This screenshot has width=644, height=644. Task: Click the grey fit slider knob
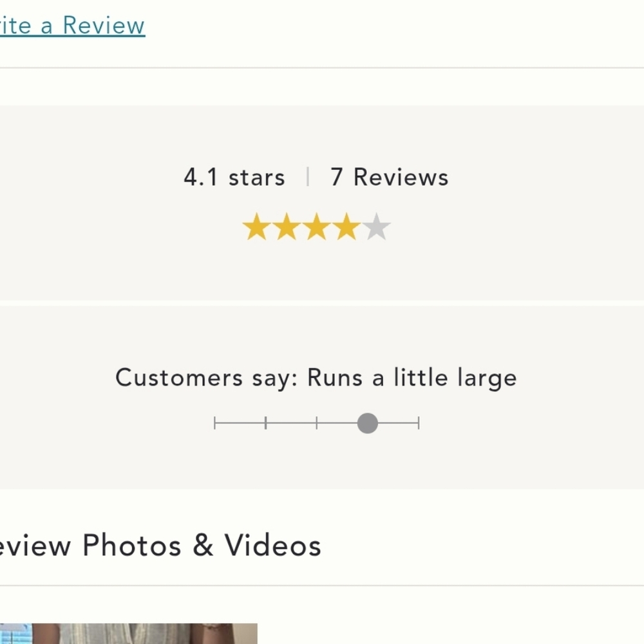coord(368,423)
